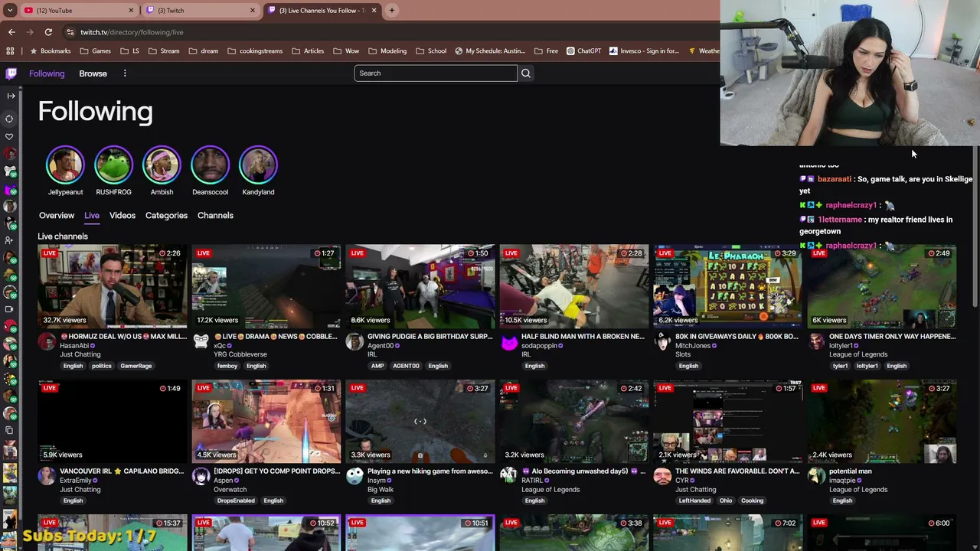Open the Chrome apps grid icon
This screenshot has width=980, height=551.
coord(10,51)
